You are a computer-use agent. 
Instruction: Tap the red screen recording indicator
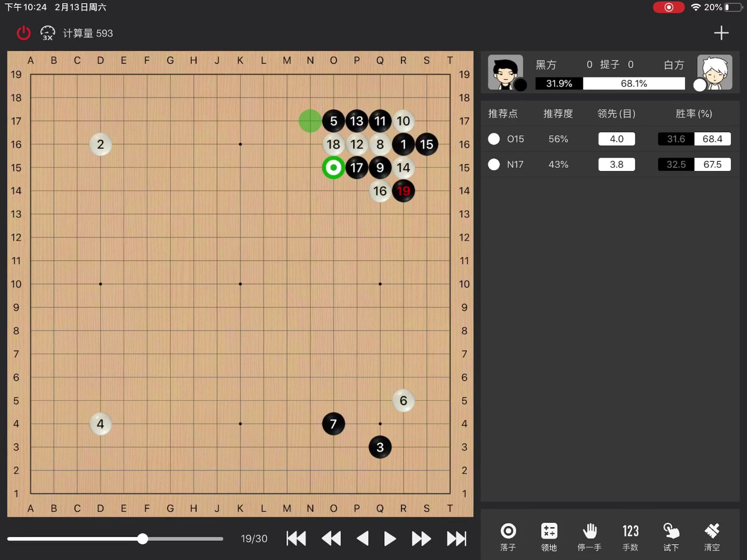click(x=669, y=7)
